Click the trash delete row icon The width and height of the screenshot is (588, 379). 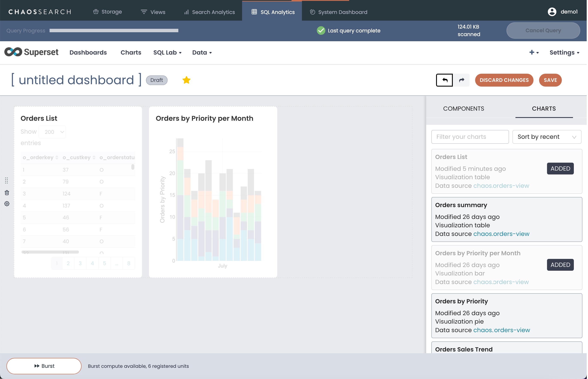(x=7, y=193)
